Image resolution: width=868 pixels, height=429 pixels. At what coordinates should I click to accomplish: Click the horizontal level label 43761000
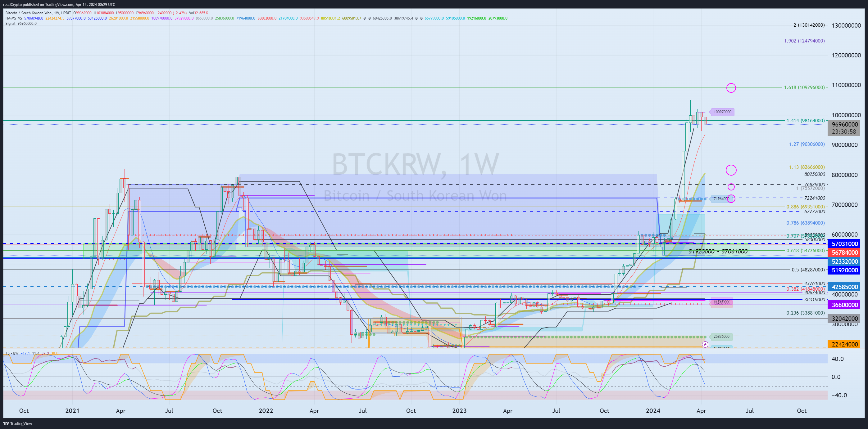(815, 283)
